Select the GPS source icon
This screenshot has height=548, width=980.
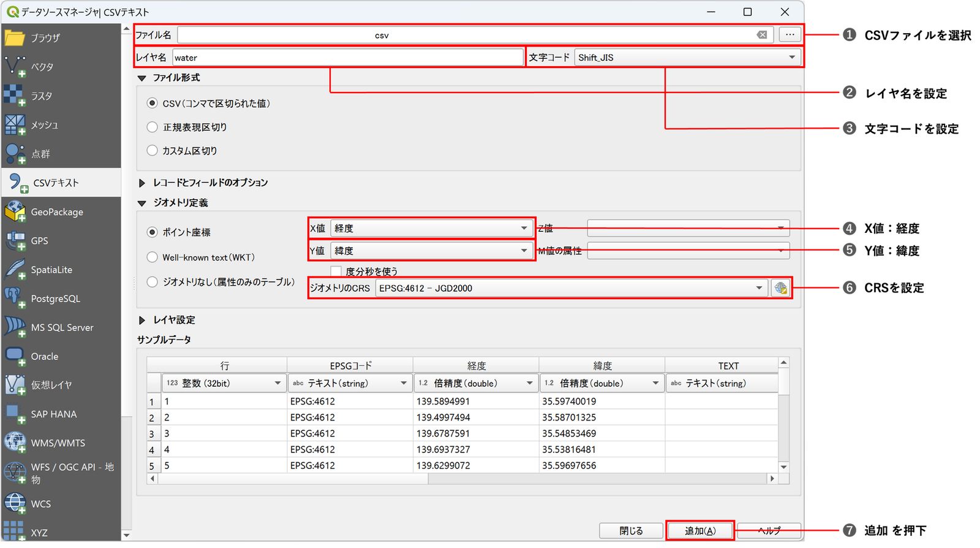pyautogui.click(x=15, y=240)
